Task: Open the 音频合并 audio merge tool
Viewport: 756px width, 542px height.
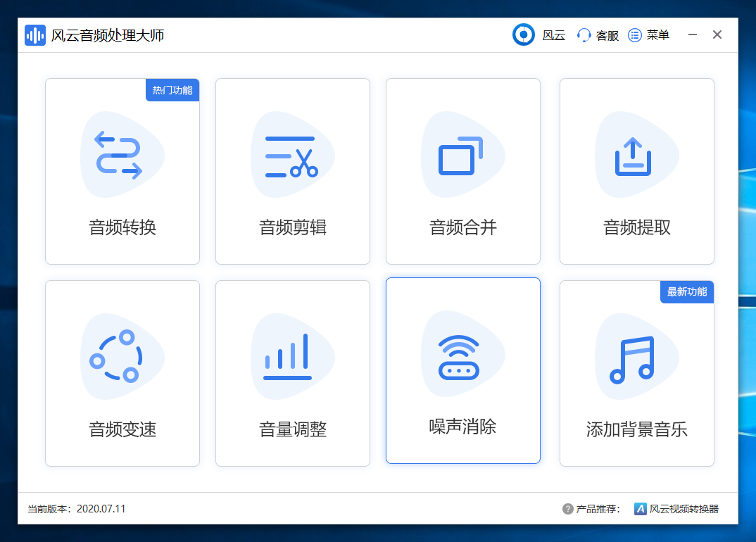Action: (462, 171)
